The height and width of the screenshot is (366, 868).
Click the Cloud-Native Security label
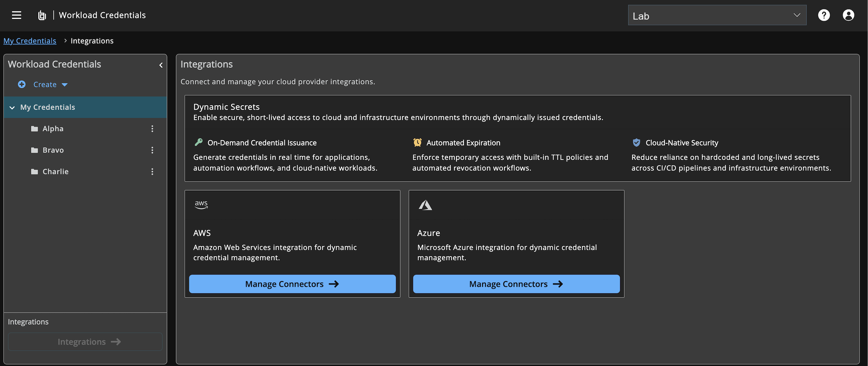coord(682,143)
